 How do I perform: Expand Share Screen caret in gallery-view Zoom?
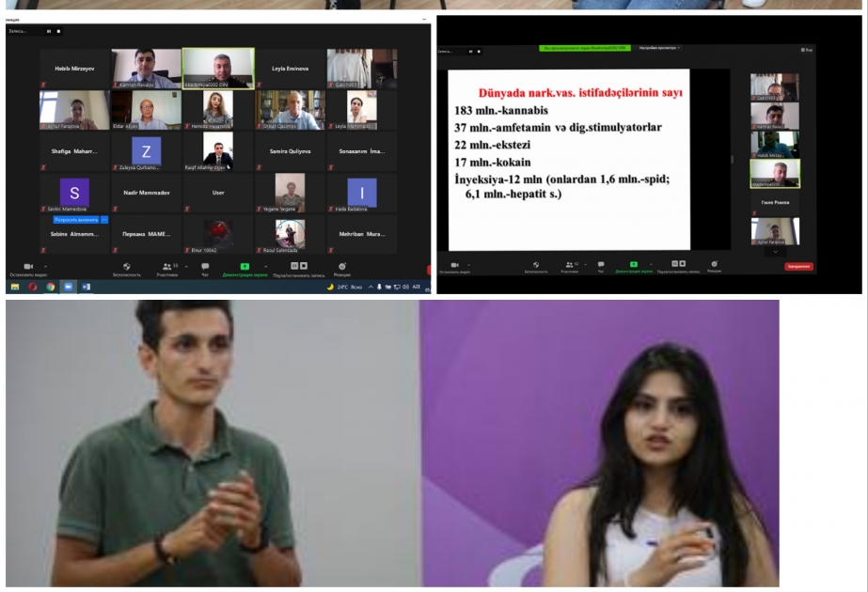[266, 267]
